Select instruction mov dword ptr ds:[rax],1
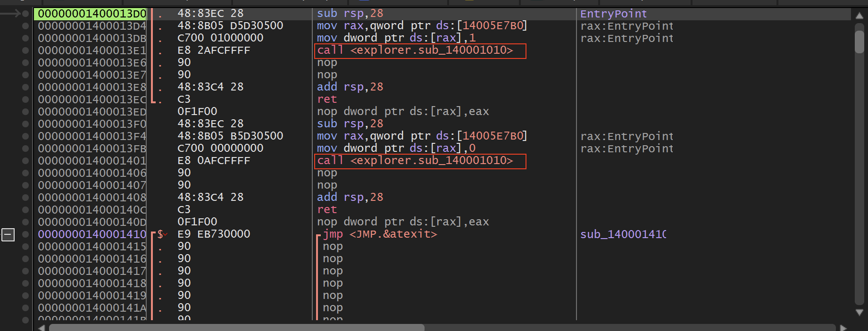Screen dimensions: 868x331 click(x=396, y=38)
